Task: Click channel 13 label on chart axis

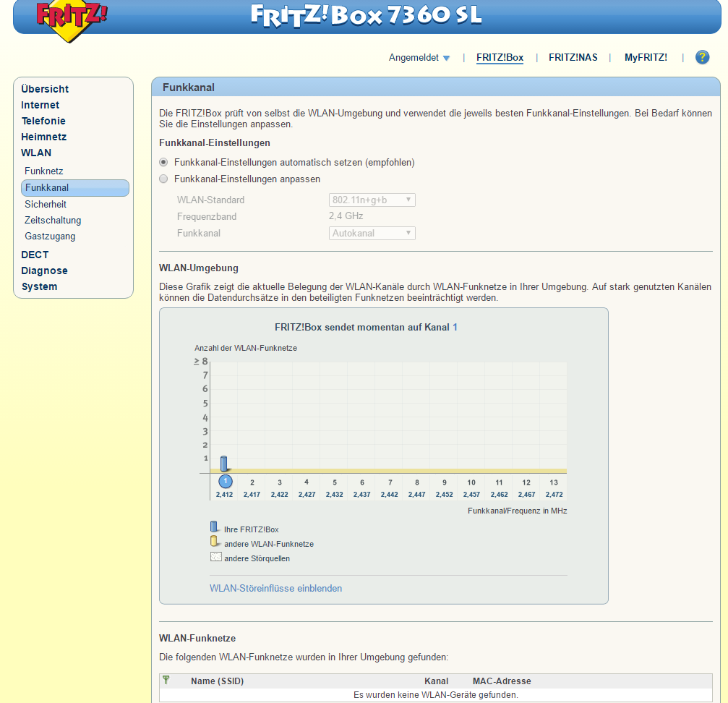Action: pyautogui.click(x=554, y=482)
